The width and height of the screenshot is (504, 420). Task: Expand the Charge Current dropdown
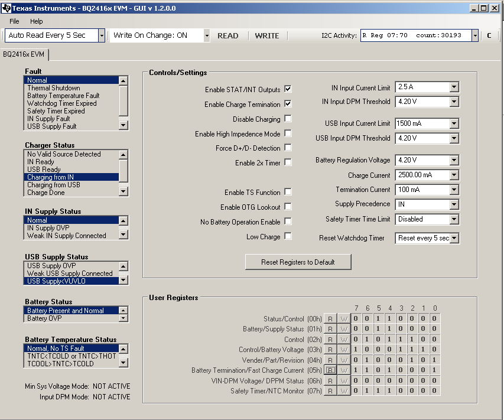[x=453, y=175]
